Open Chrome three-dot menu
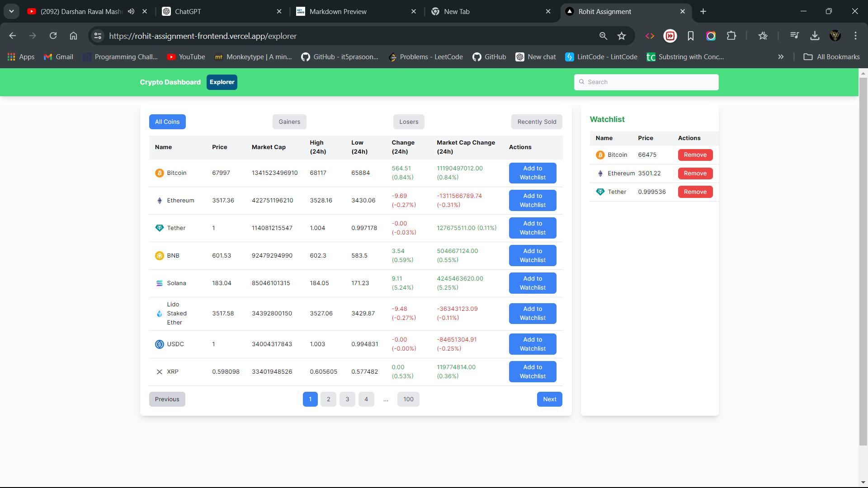This screenshot has height=488, width=868. pyautogui.click(x=855, y=36)
